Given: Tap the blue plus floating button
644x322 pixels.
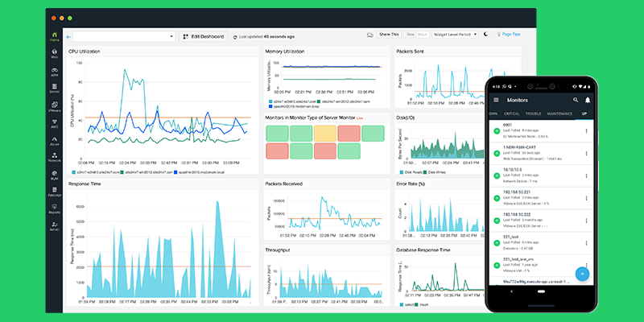Looking at the screenshot, I should (x=582, y=274).
